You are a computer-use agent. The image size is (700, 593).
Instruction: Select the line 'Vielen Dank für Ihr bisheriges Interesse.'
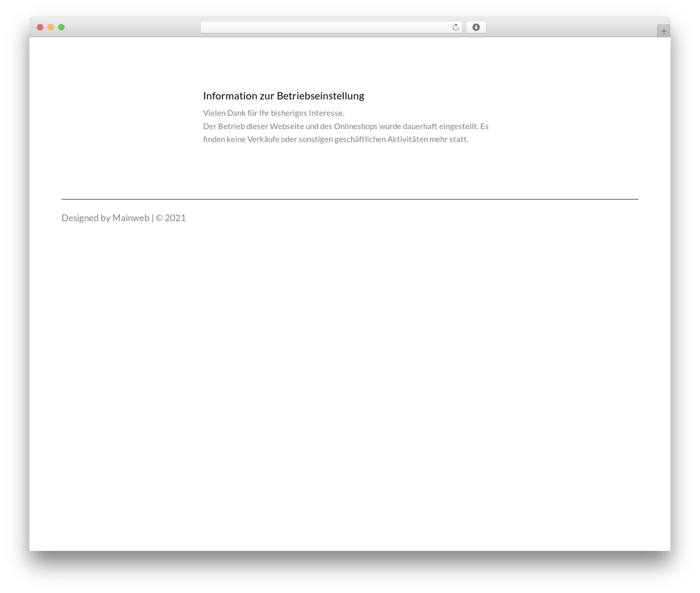(273, 113)
